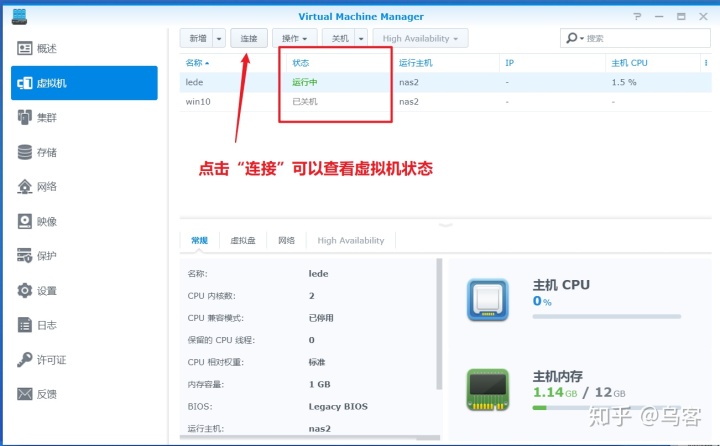Click the IP column header
This screenshot has height=446, width=720.
tap(509, 63)
